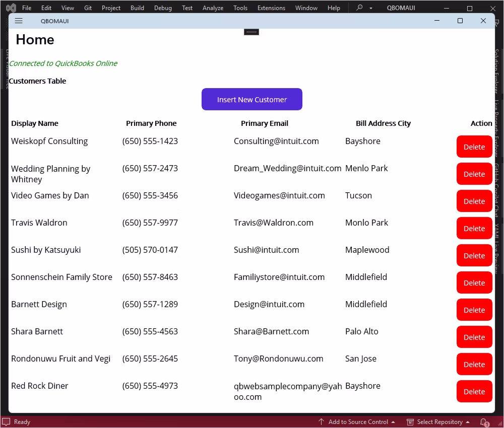
Task: Select qbwebsamplecompany@yahoo.com email cell
Action: (x=288, y=391)
